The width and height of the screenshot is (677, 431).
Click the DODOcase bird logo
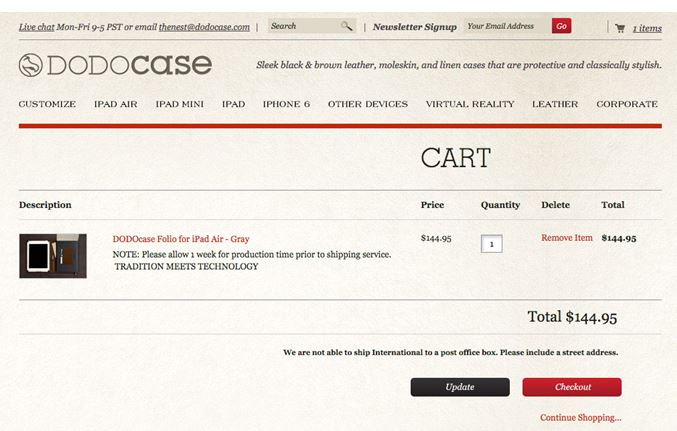pyautogui.click(x=30, y=65)
